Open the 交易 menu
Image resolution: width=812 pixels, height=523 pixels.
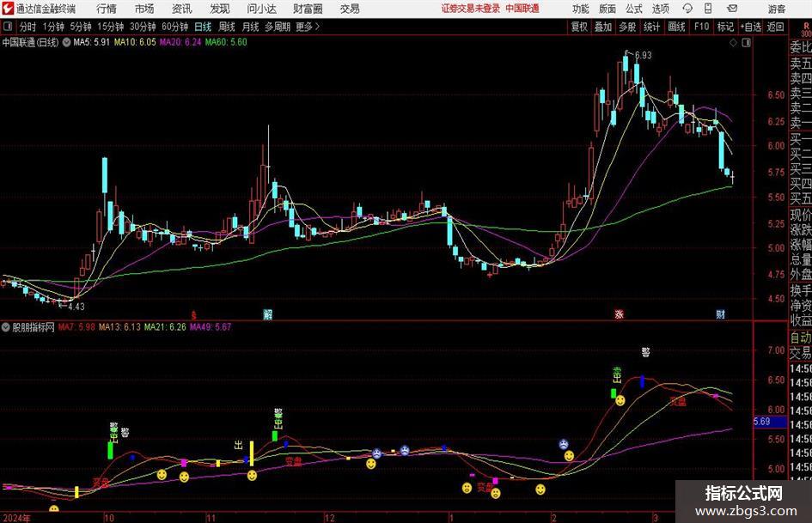tap(350, 9)
